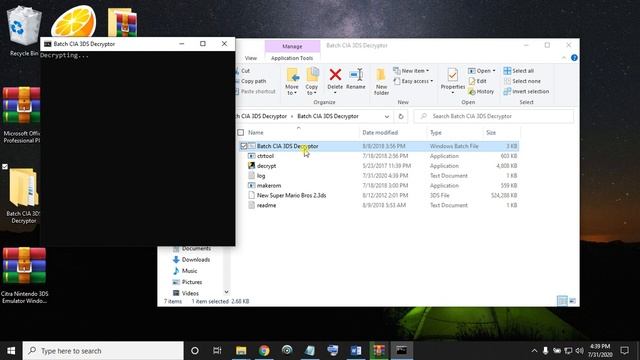Image resolution: width=640 pixels, height=360 pixels.
Task: Switch to Large icons view layout icon
Action: (x=573, y=301)
